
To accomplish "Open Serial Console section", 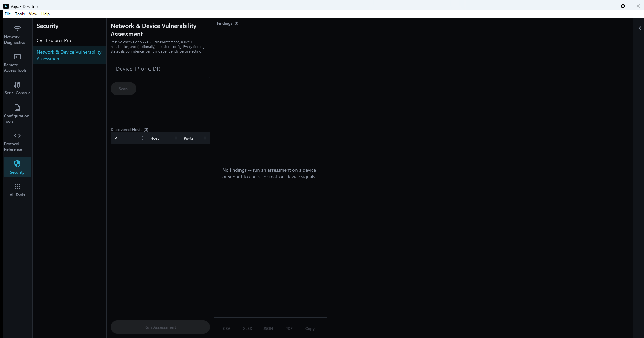I will [17, 88].
